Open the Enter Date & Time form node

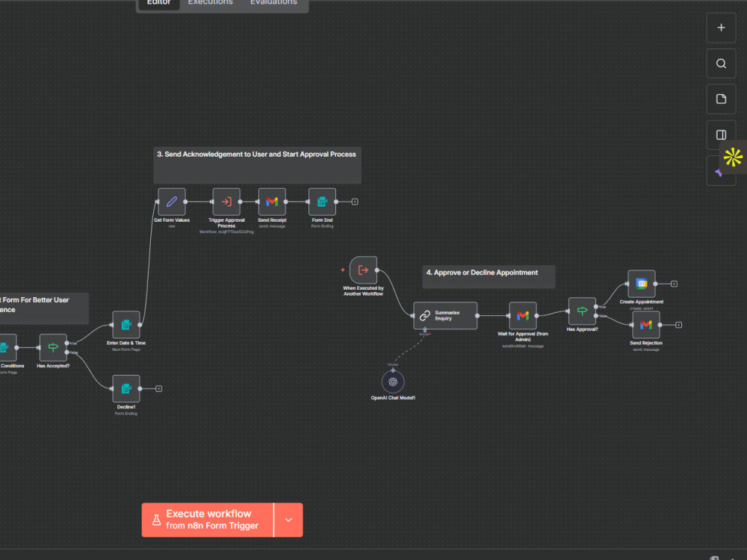pyautogui.click(x=125, y=325)
